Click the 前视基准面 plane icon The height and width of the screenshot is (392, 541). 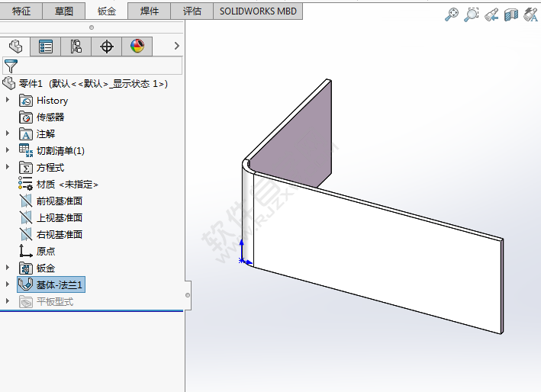pyautogui.click(x=26, y=201)
